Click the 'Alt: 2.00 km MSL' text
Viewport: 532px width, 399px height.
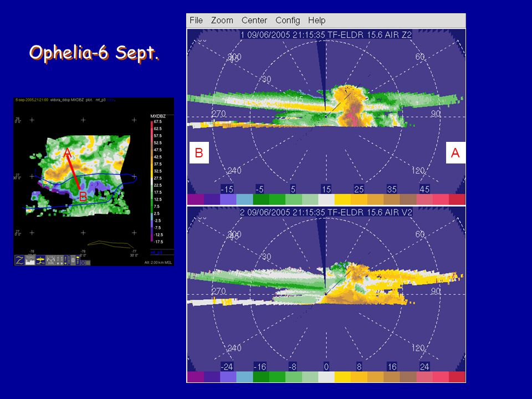point(158,263)
